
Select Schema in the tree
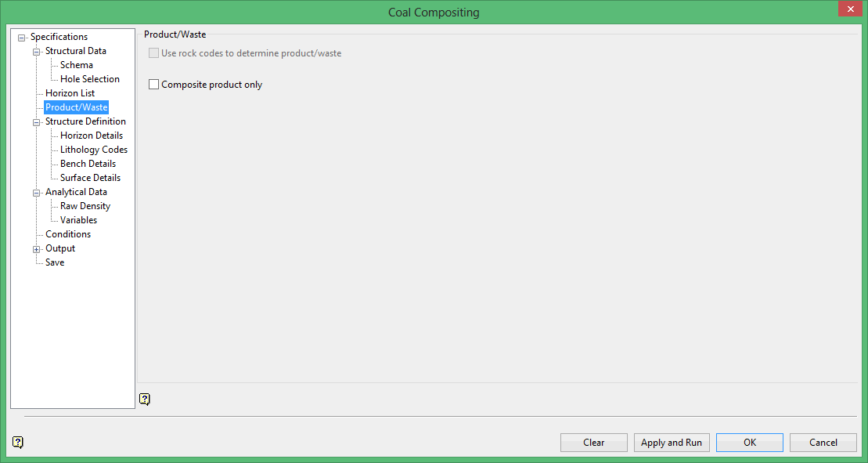point(77,65)
